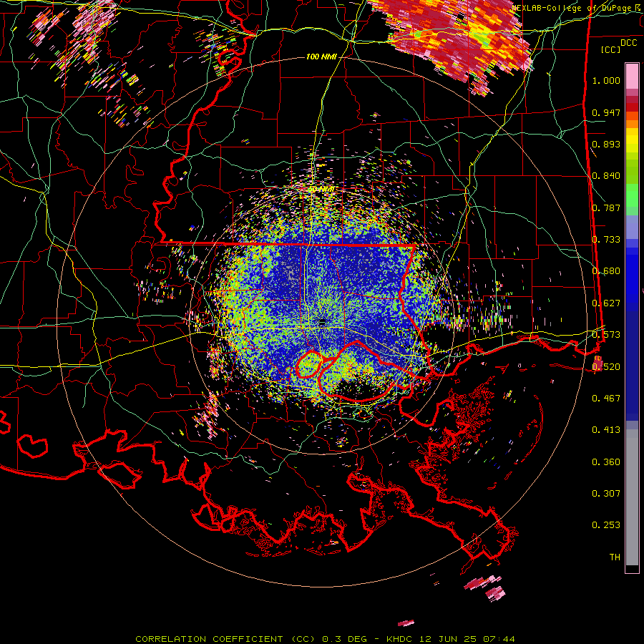Image resolution: width=644 pixels, height=644 pixels.
Task: Click the DCC legend title
Action: (628, 43)
